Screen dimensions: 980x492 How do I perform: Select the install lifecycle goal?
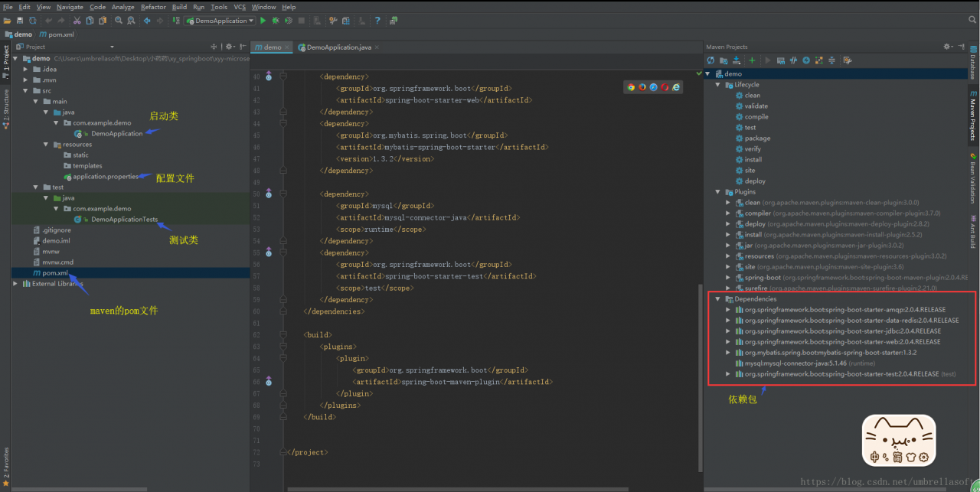[x=753, y=160]
